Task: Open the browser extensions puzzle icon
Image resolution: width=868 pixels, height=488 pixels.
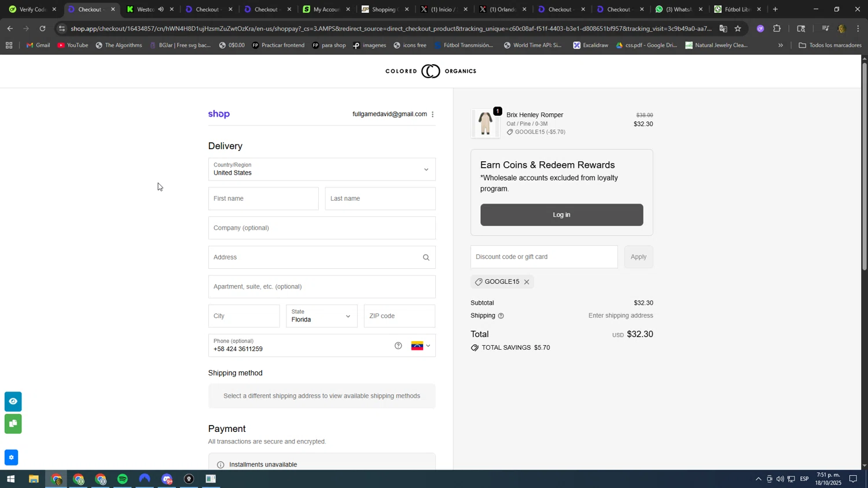Action: tap(777, 28)
